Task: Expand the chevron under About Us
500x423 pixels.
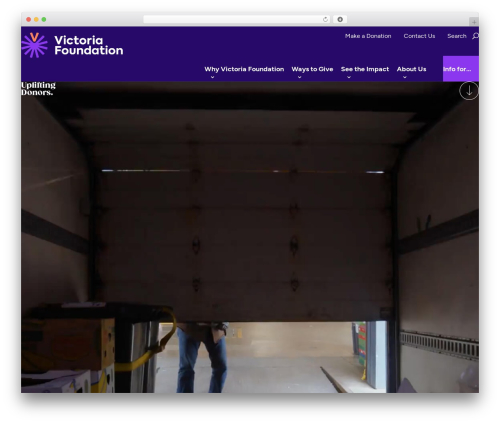Action: click(405, 77)
